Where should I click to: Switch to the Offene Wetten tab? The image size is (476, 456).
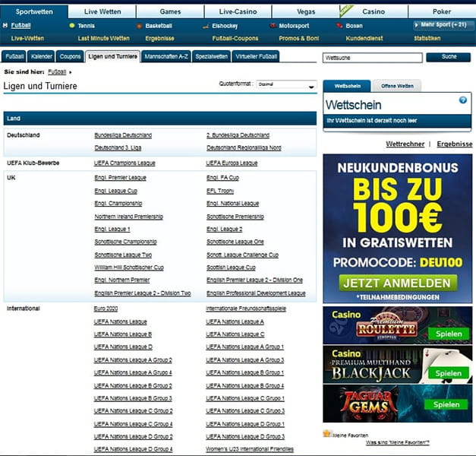(x=397, y=86)
